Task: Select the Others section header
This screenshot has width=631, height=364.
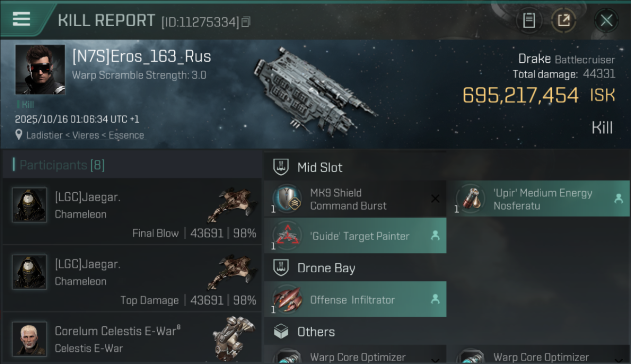Action: point(355,332)
